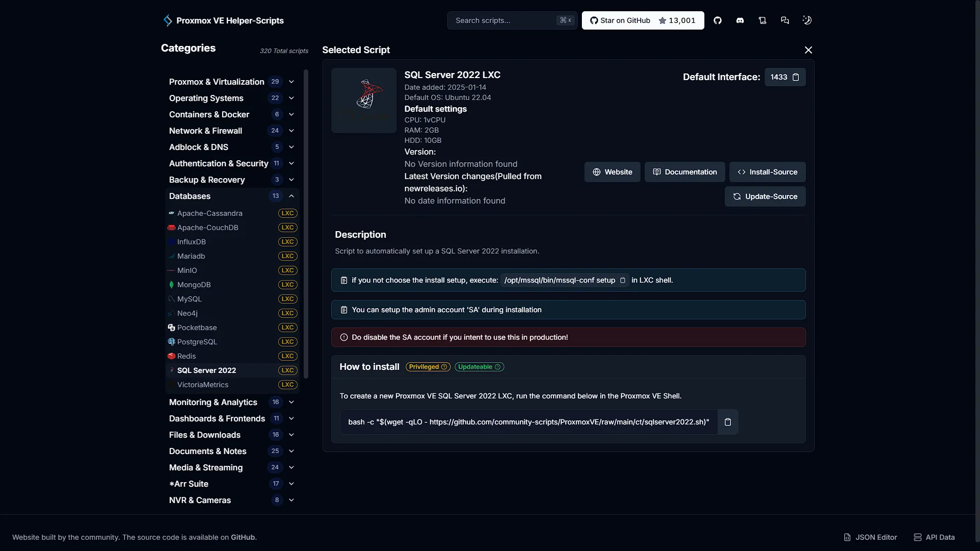Copy the default interface port 1433

pos(796,77)
